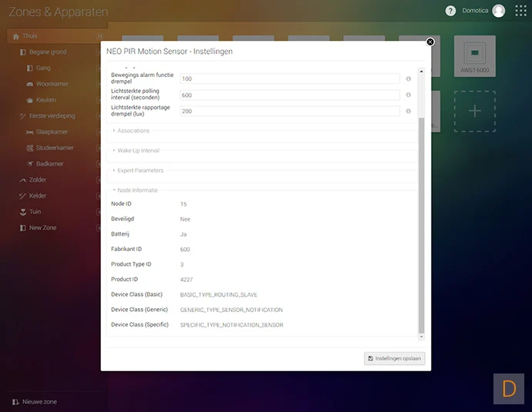Click the Domotica username label
Screen dimensions: 532x412
pyautogui.click(x=475, y=11)
